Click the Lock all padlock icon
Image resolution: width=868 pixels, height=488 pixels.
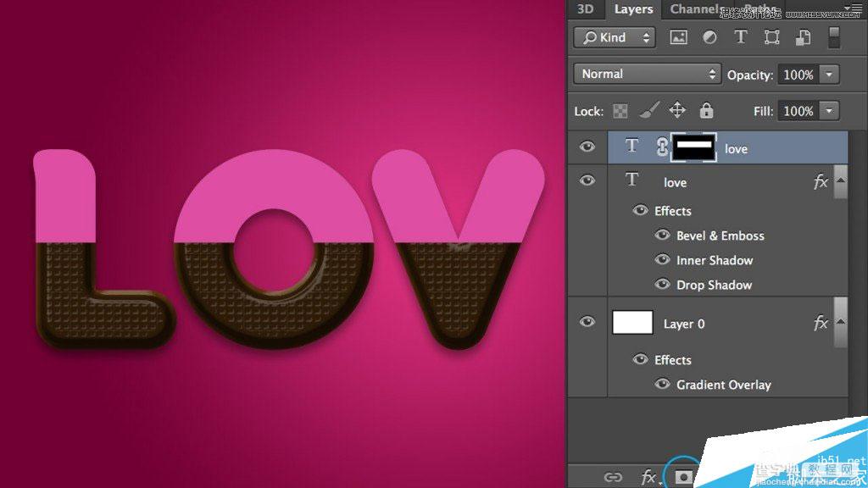pyautogui.click(x=706, y=110)
